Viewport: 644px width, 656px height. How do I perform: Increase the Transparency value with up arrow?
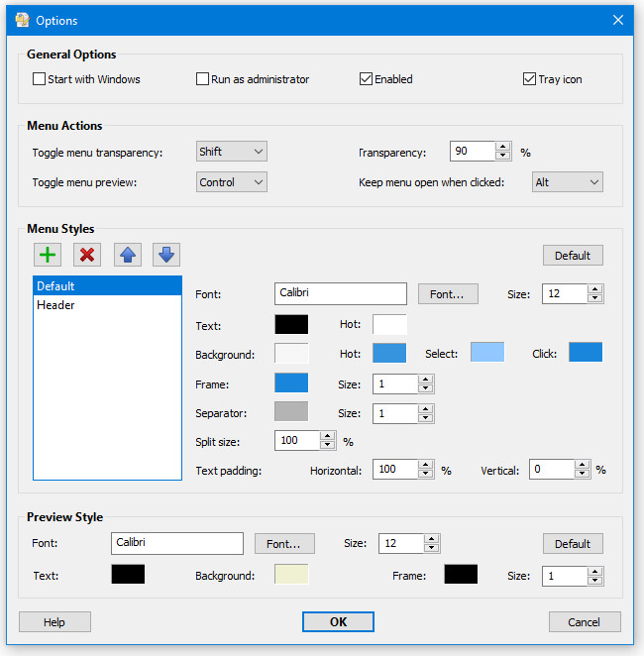[503, 147]
